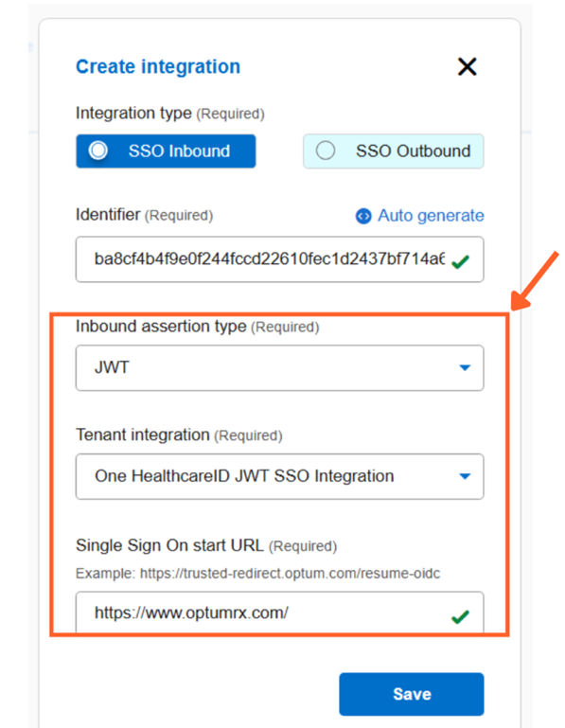Image resolution: width=565 pixels, height=728 pixels.
Task: Choose the SSO Outbound integration type label
Action: pyautogui.click(x=413, y=151)
